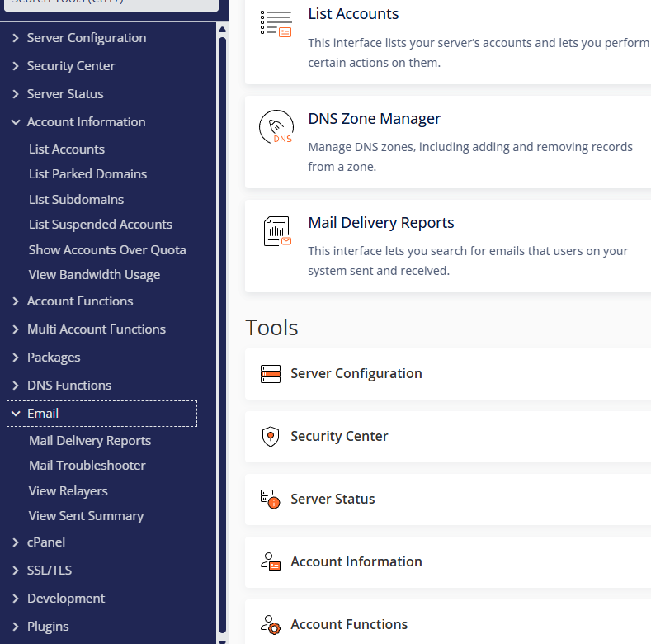Collapse the Email sidebar section
The image size is (651, 644).
[x=16, y=414]
